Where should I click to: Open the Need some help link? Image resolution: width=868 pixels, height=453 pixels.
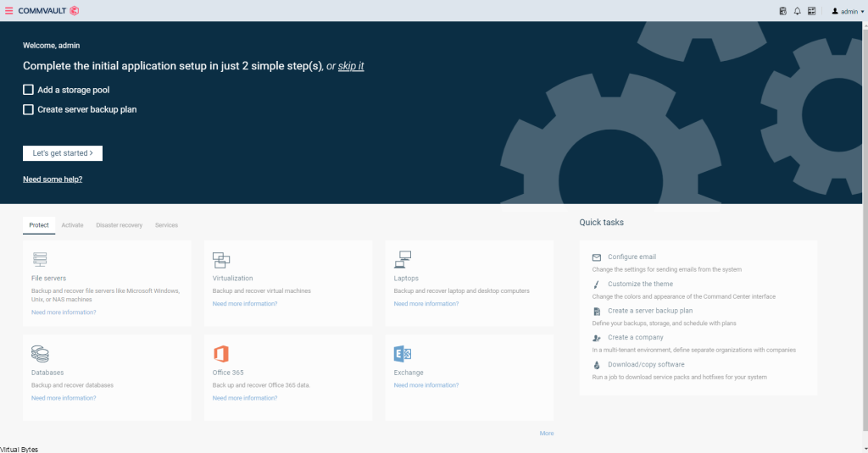pos(53,180)
